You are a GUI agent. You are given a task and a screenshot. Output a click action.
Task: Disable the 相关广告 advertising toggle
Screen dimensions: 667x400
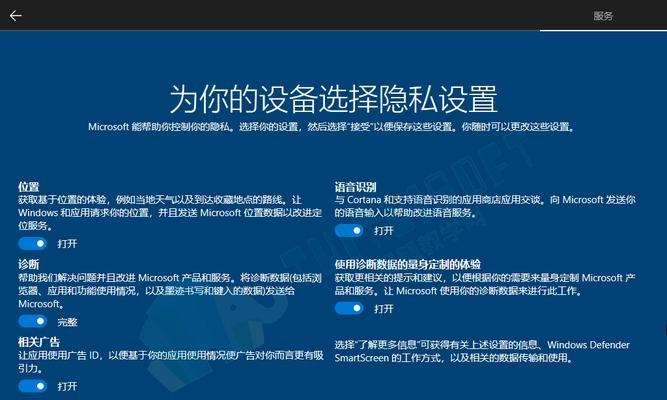tap(33, 386)
